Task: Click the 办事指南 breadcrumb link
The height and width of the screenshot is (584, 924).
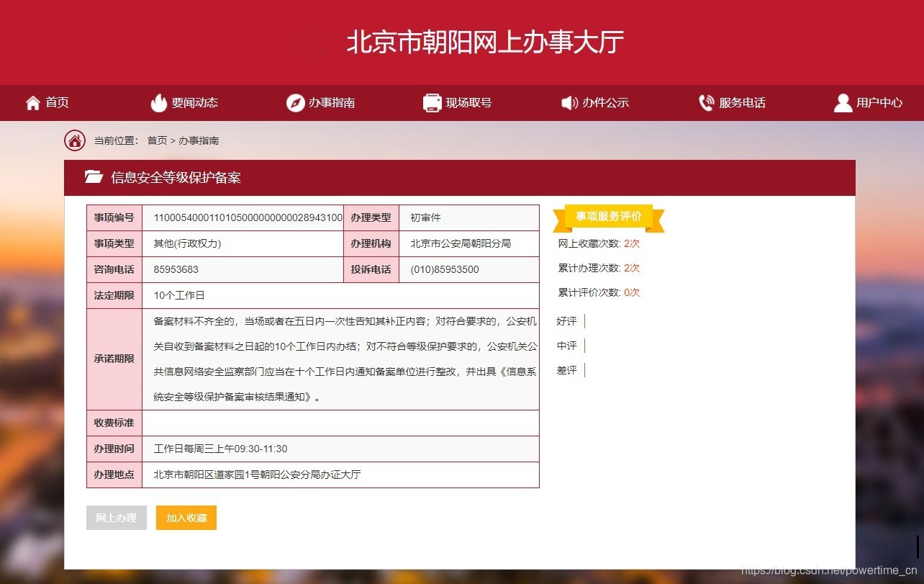Action: click(199, 140)
